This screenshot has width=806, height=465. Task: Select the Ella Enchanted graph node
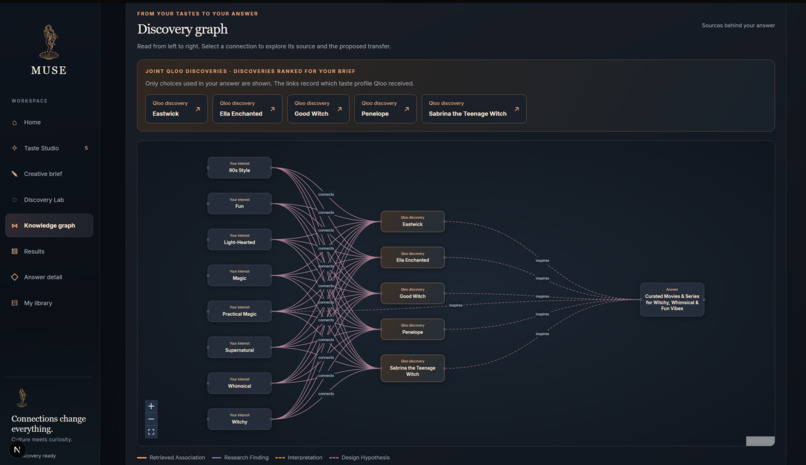413,257
